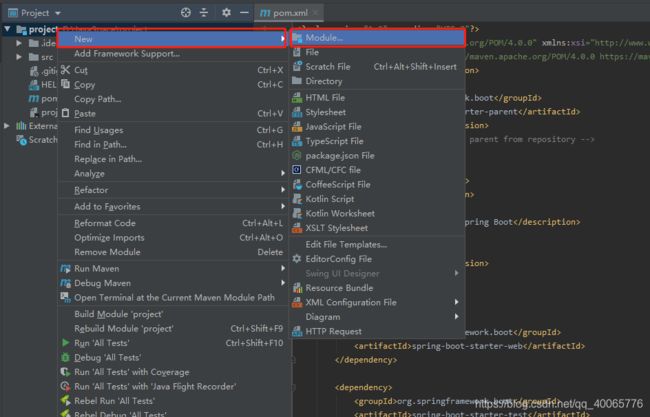Viewport: 650px width, 417px height.
Task: Select Find Usages menu entry
Action: click(x=172, y=130)
